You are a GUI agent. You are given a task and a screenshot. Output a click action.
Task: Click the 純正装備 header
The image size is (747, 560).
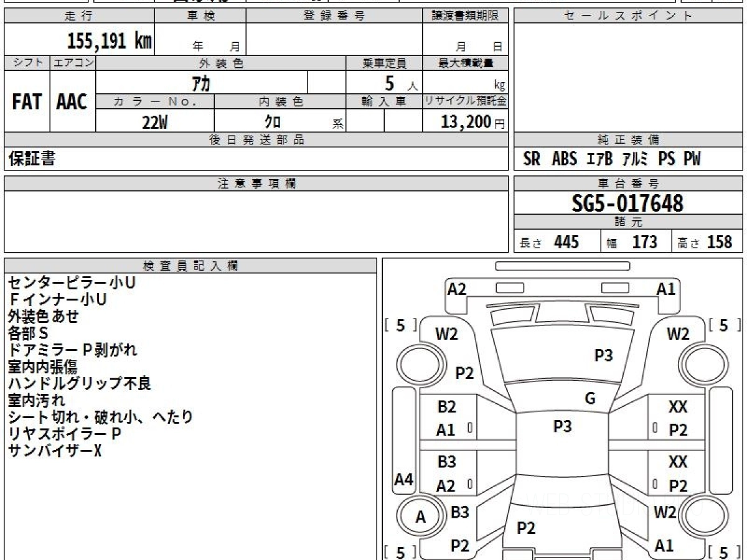629,140
